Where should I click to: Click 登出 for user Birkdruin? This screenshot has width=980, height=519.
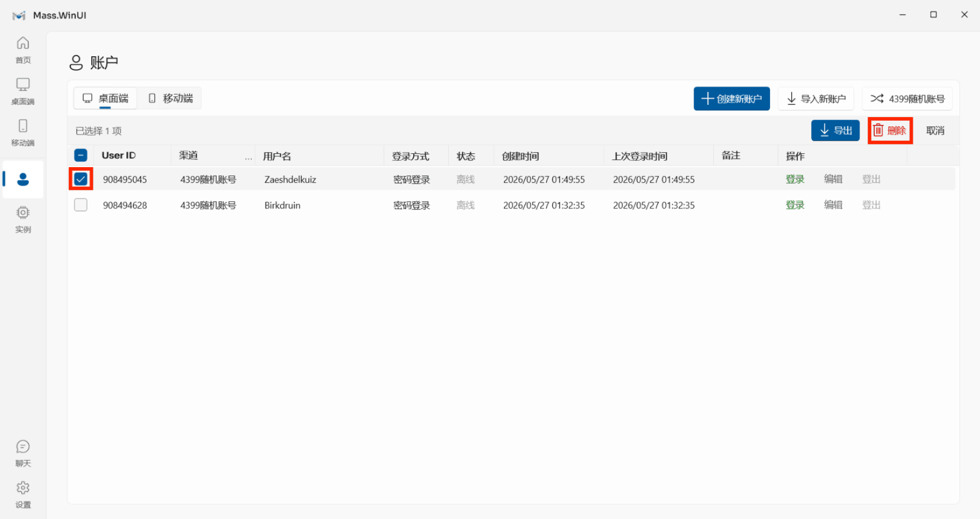(871, 205)
